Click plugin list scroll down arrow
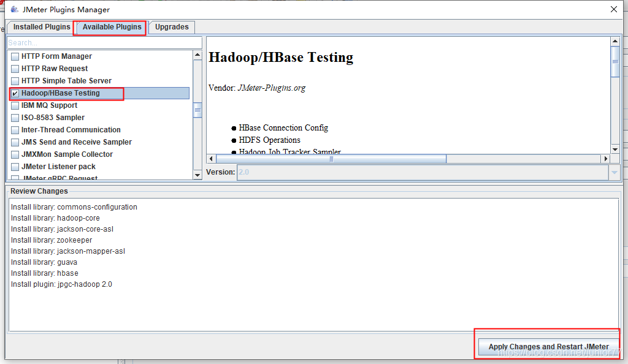 (197, 175)
